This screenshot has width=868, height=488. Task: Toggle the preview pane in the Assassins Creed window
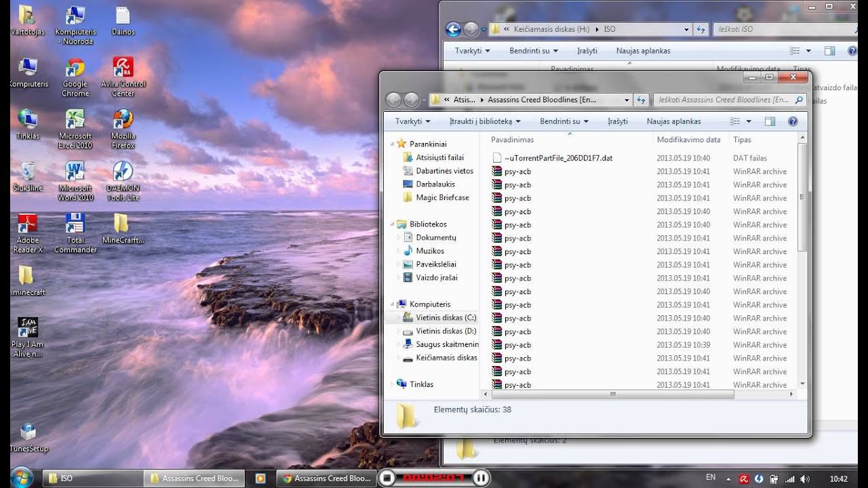click(x=770, y=121)
